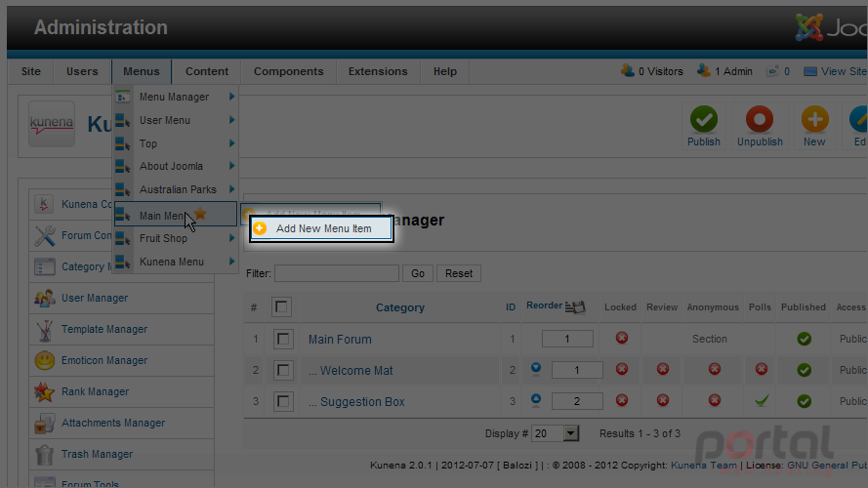Click the New toolbar icon
Image resolution: width=868 pixels, height=488 pixels.
tap(814, 127)
